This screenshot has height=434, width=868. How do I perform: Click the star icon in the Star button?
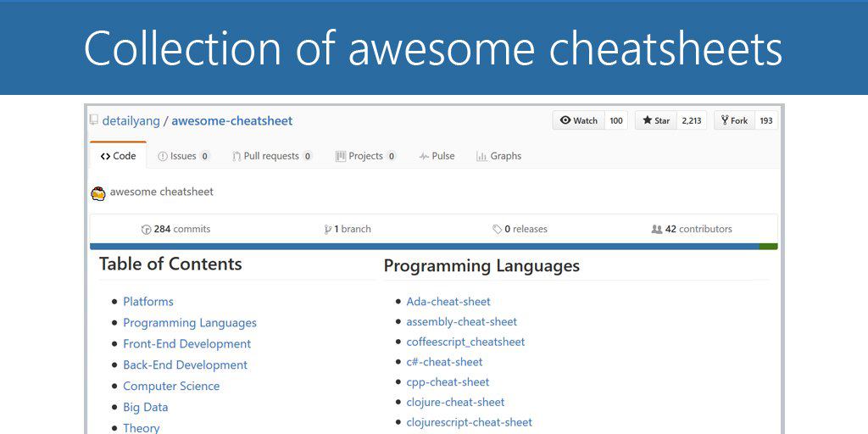click(647, 120)
